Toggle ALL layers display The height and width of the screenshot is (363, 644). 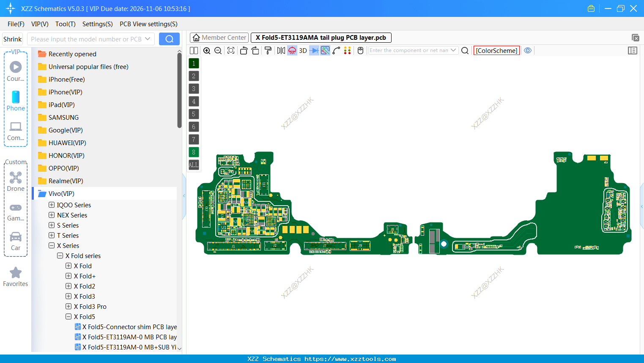[193, 165]
